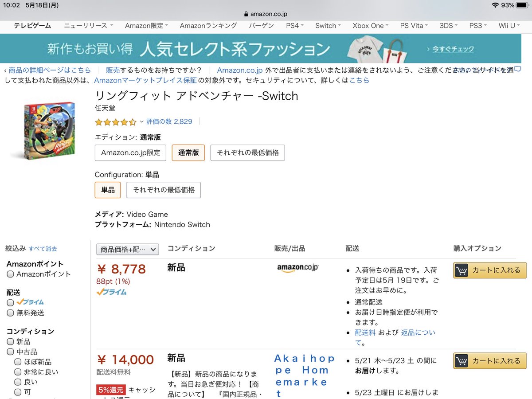Image resolution: width=532 pixels, height=399 pixels.
Task: Click the ¥ 14,000 price text
Action: 125,360
